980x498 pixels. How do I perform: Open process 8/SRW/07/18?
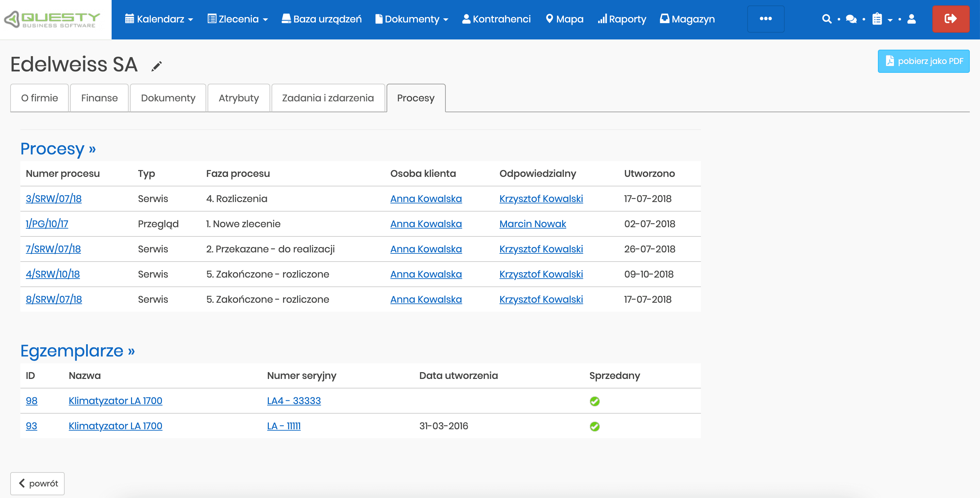54,299
